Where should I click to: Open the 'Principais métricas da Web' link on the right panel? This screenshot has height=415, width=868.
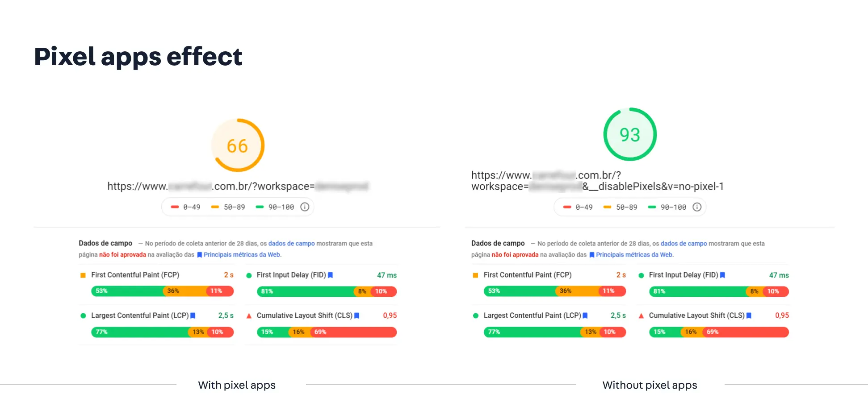[635, 254]
